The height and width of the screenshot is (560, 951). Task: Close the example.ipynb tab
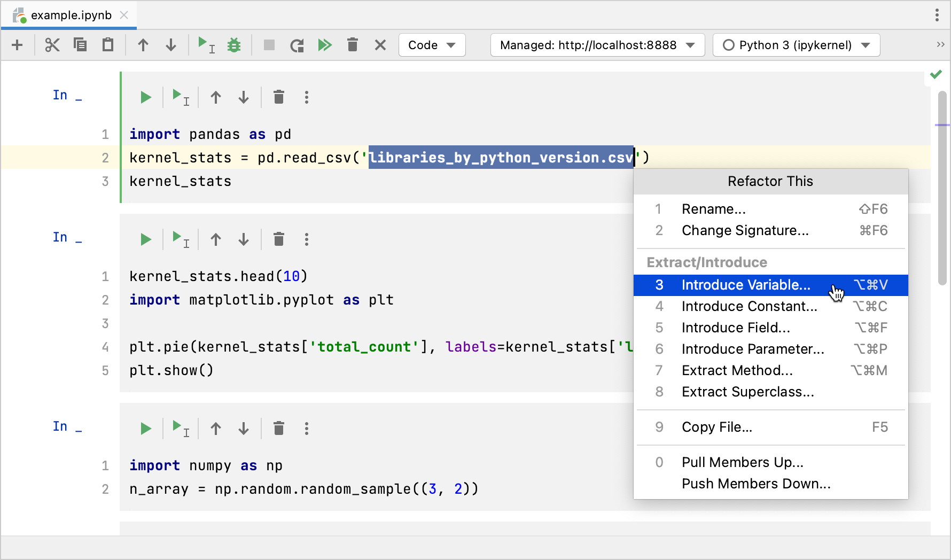123,15
